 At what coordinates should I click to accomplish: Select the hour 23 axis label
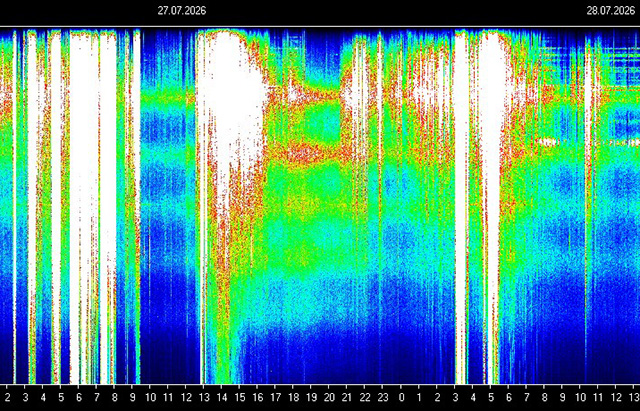point(383,398)
